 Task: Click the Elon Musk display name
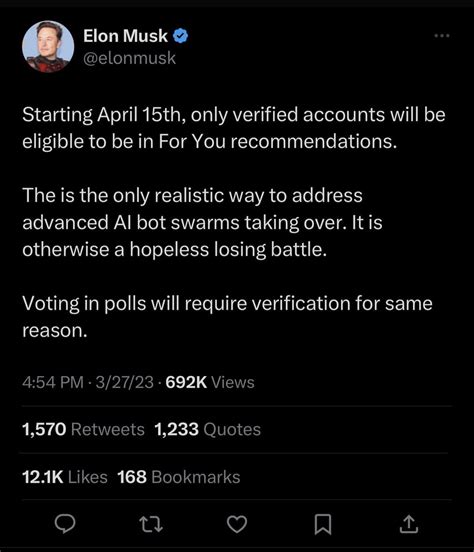pos(125,36)
